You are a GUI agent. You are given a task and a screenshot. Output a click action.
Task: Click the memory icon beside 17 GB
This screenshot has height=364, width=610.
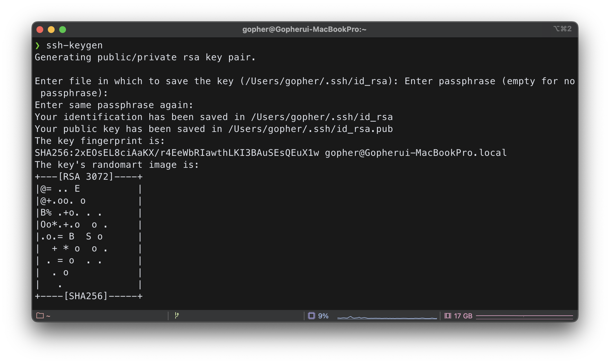pyautogui.click(x=448, y=316)
